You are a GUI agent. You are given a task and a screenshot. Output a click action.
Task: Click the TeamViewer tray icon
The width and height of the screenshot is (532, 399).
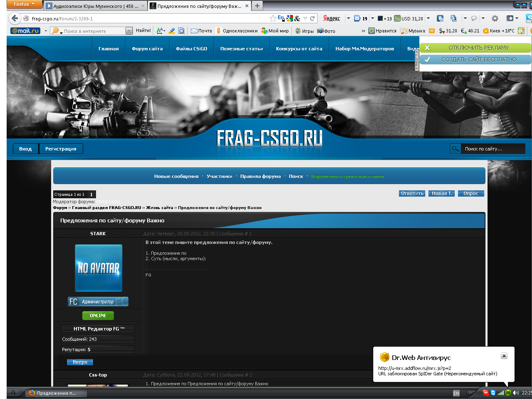click(493, 393)
